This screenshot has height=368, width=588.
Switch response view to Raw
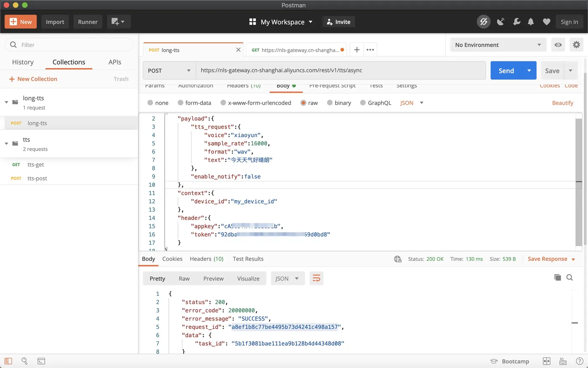pyautogui.click(x=184, y=278)
